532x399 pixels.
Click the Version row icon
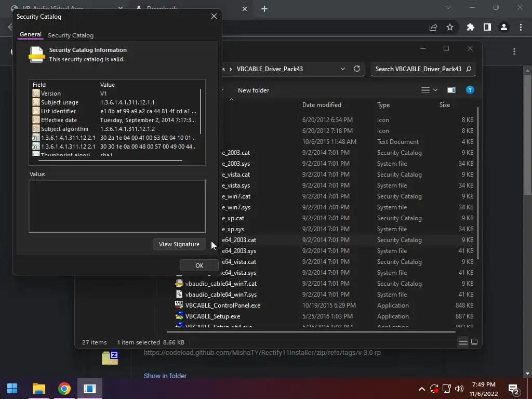click(x=36, y=94)
